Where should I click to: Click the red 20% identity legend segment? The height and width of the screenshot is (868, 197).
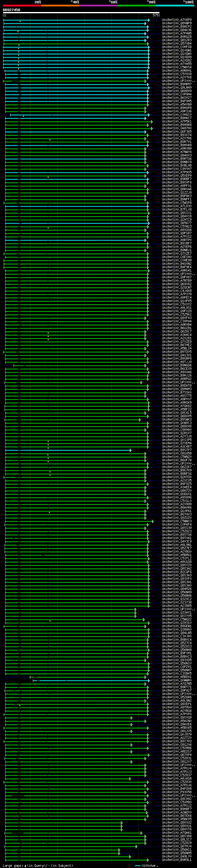22,6
